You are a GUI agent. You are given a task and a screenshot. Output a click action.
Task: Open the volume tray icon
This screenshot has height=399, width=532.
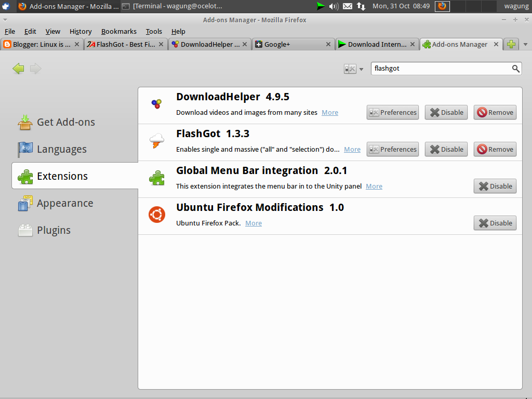click(x=334, y=6)
